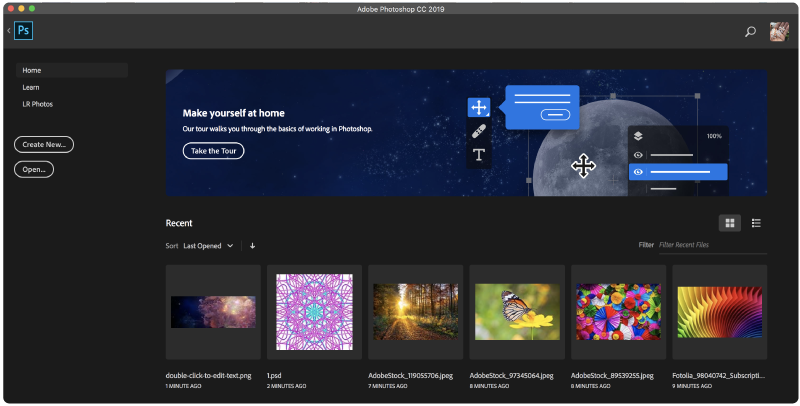Image resolution: width=800 pixels, height=406 pixels.
Task: Open the butterfly AdobeStock_97345064 thumbnail
Action: (516, 311)
